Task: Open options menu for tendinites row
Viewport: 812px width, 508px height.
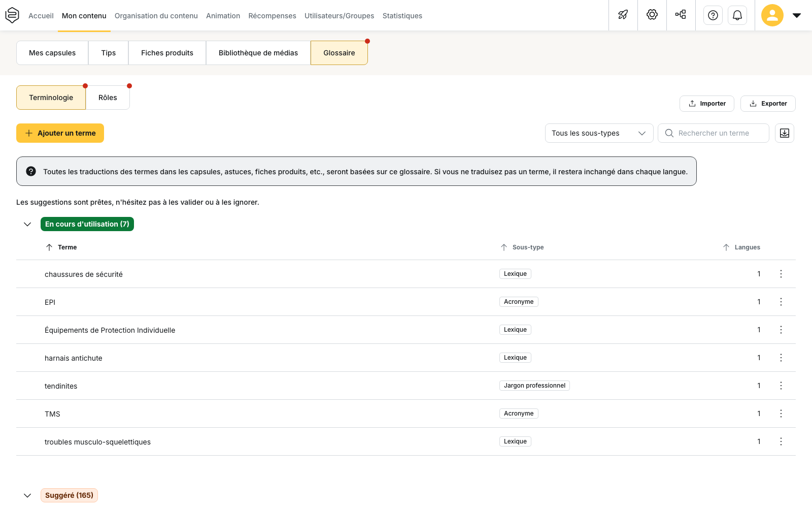Action: tap(781, 386)
